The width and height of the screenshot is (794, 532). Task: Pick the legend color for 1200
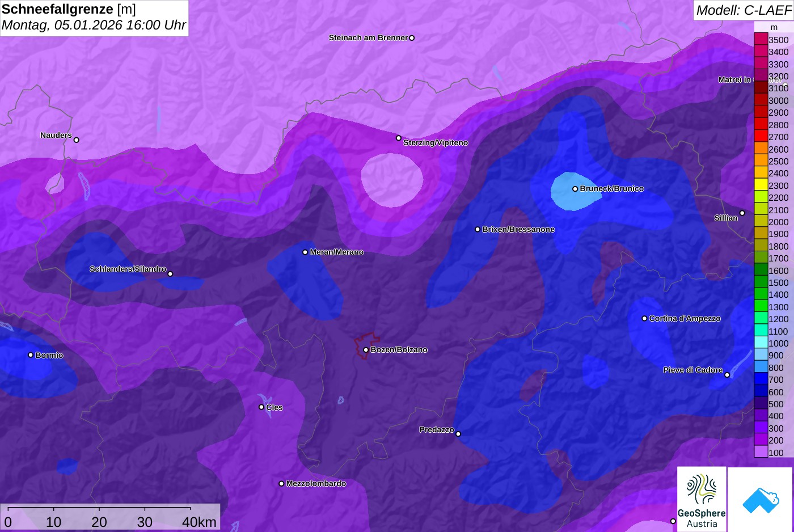pyautogui.click(x=761, y=319)
